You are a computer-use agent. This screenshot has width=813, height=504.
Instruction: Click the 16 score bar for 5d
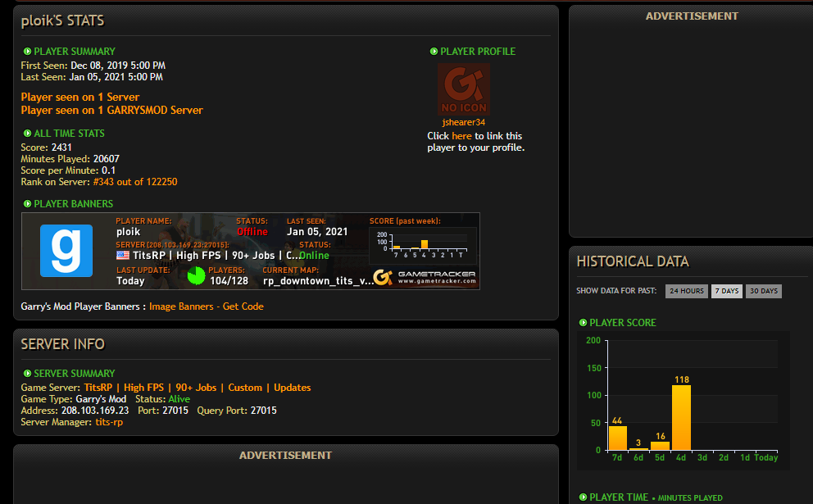(660, 446)
